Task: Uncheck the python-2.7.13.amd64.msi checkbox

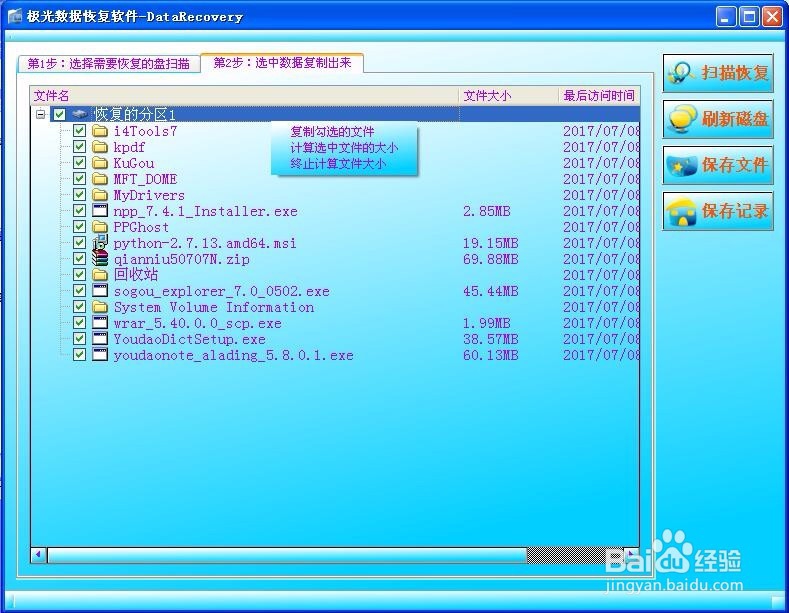Action: (x=79, y=243)
